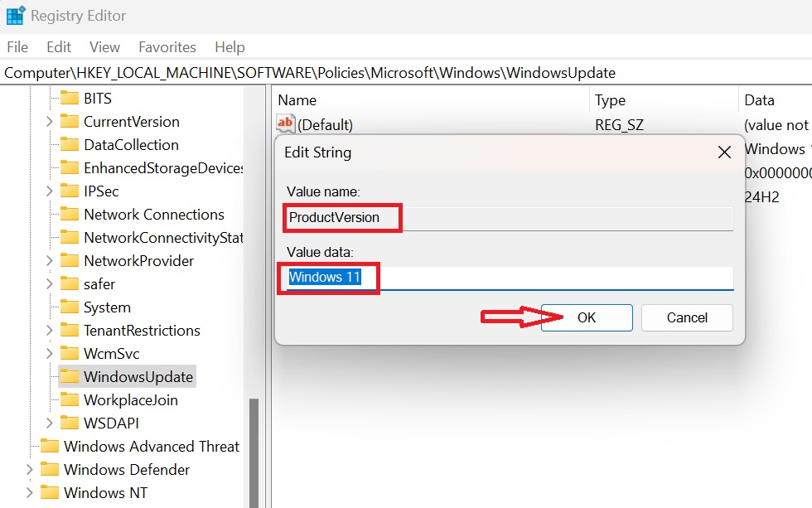Expand the WSDAPI key
Screen dimensions: 812x508
click(49, 423)
